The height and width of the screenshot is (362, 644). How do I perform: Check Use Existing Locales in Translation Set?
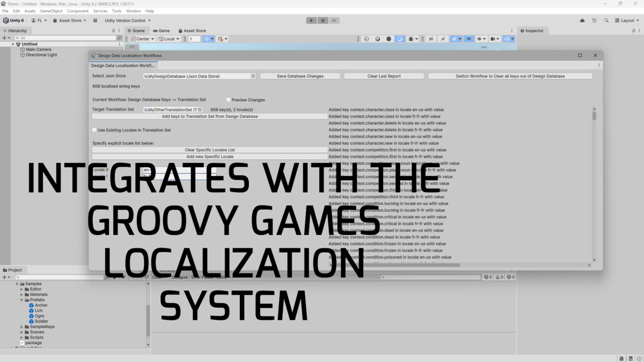coord(94,130)
